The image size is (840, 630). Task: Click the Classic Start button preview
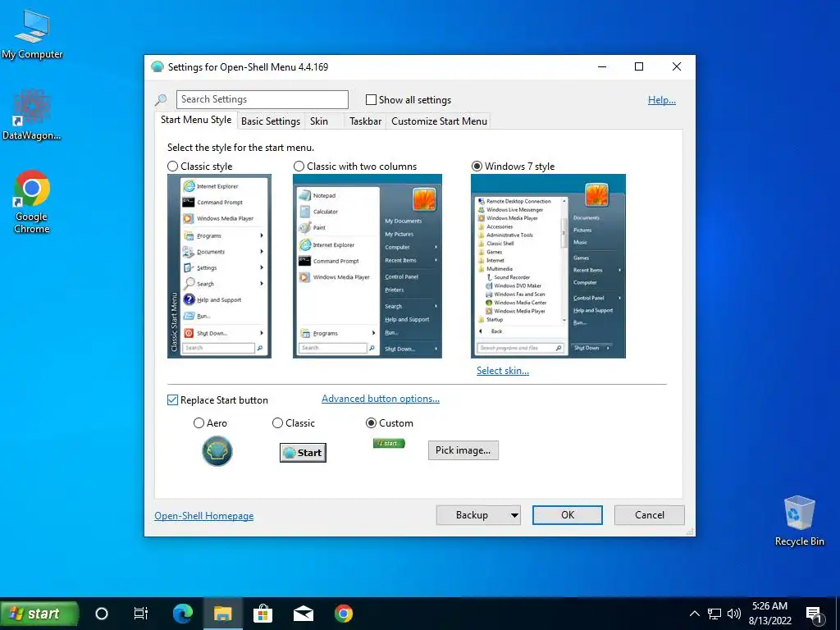303,453
